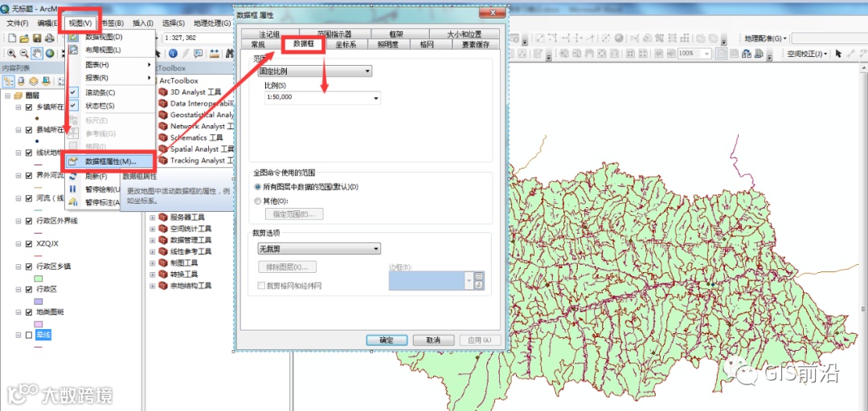Select the Identify info tool
The height and width of the screenshot is (411, 868).
click(172, 53)
